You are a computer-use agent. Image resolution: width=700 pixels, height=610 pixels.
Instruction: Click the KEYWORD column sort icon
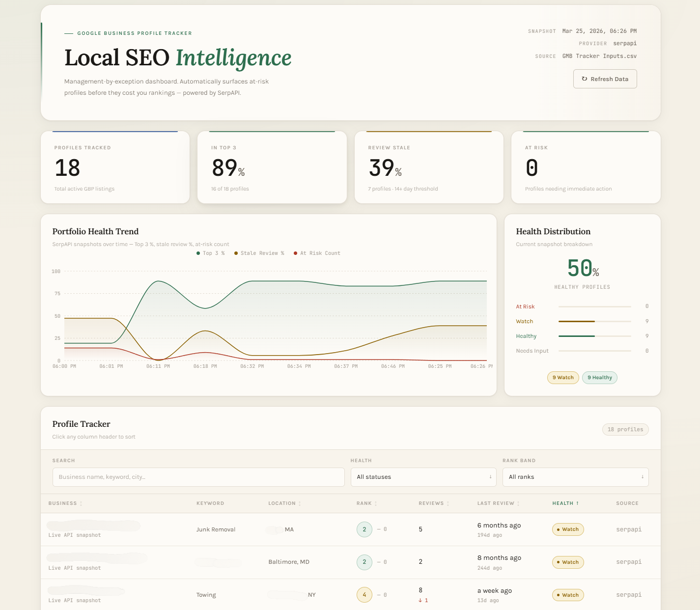click(226, 503)
